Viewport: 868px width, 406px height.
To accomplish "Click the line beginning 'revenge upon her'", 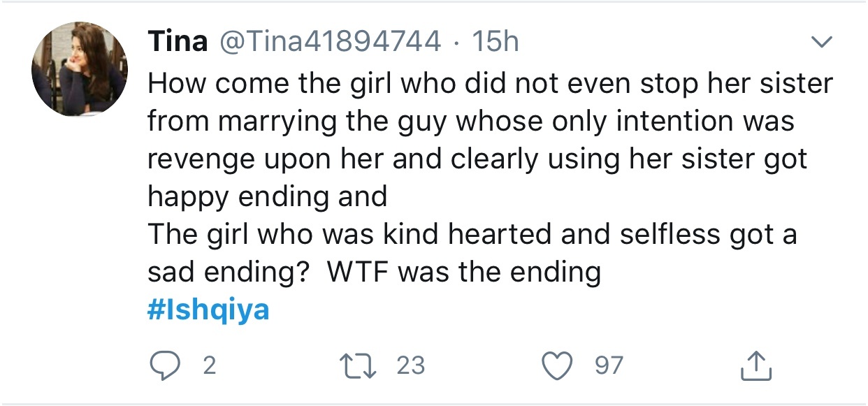I will click(477, 159).
